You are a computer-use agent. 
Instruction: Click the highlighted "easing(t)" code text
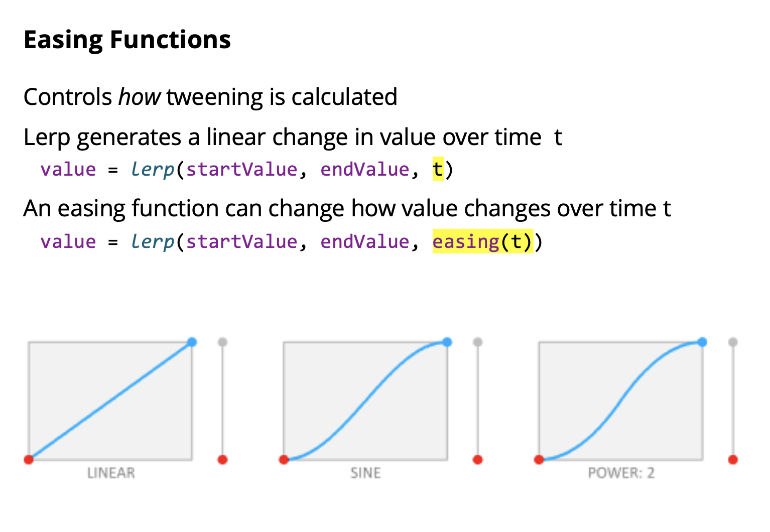[x=482, y=242]
